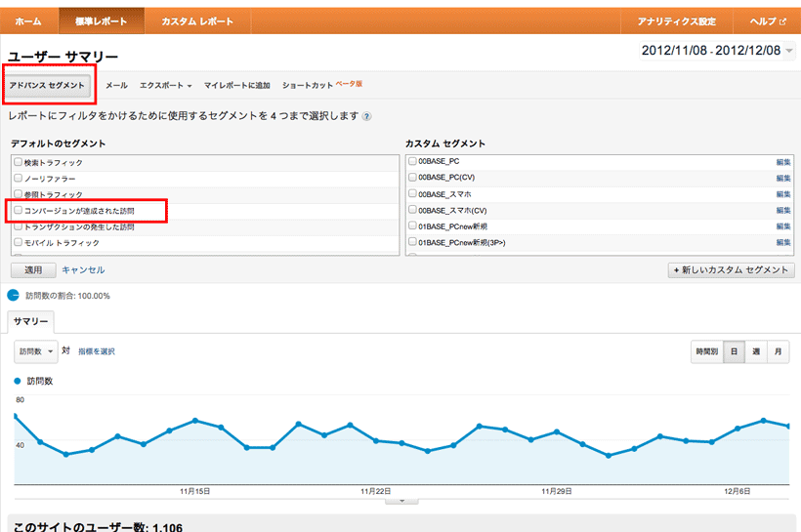Click the external link icon beside ヘルプ
Viewport: 801px width, 532px height.
(783, 20)
